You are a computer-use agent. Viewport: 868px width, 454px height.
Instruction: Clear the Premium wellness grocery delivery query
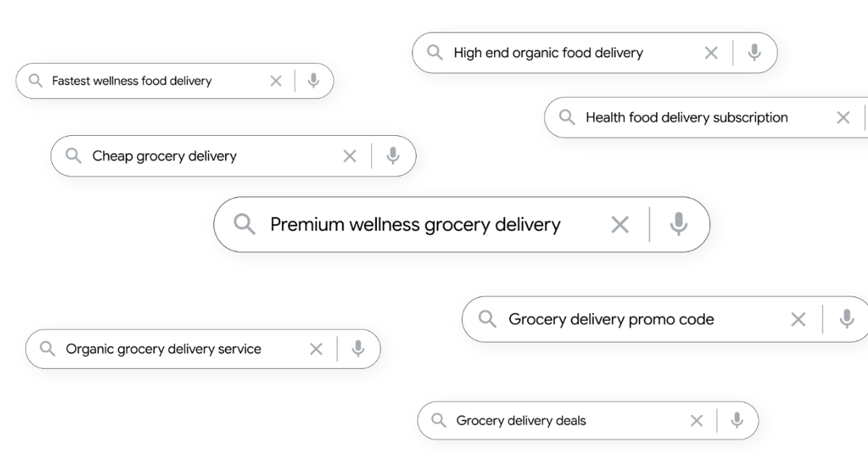(x=620, y=224)
